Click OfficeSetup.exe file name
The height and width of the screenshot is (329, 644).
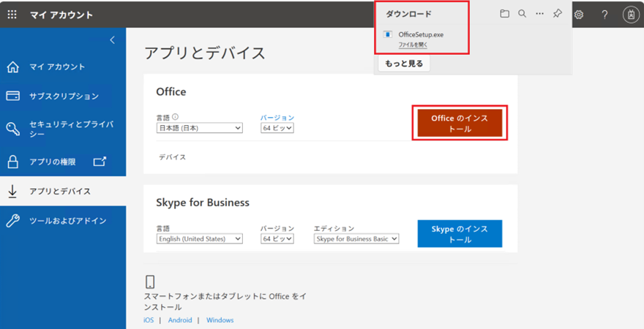tap(421, 34)
